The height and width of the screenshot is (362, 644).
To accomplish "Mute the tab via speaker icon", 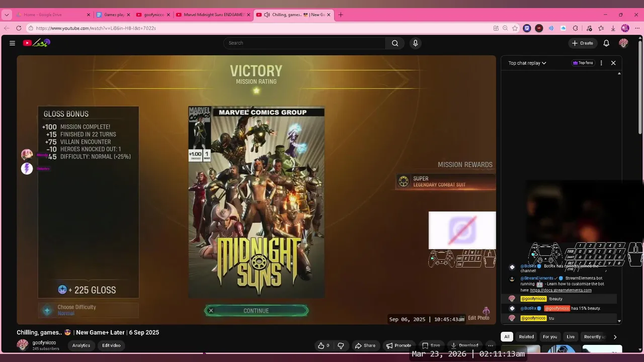I will (x=267, y=15).
